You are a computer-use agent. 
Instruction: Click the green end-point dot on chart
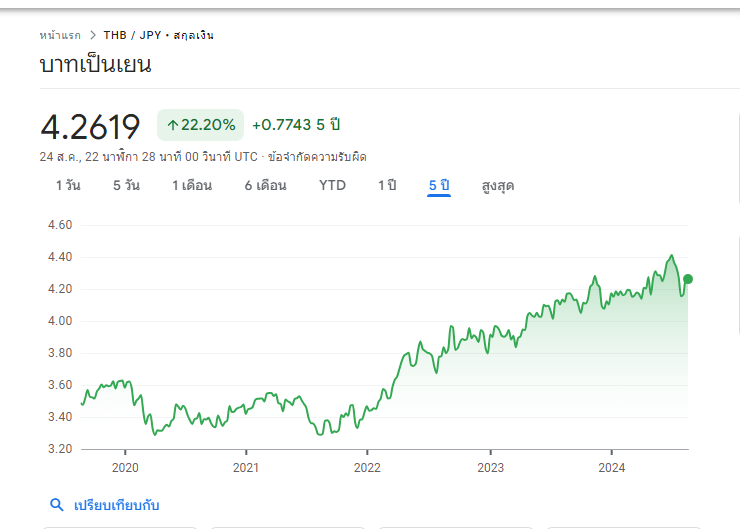tap(688, 279)
